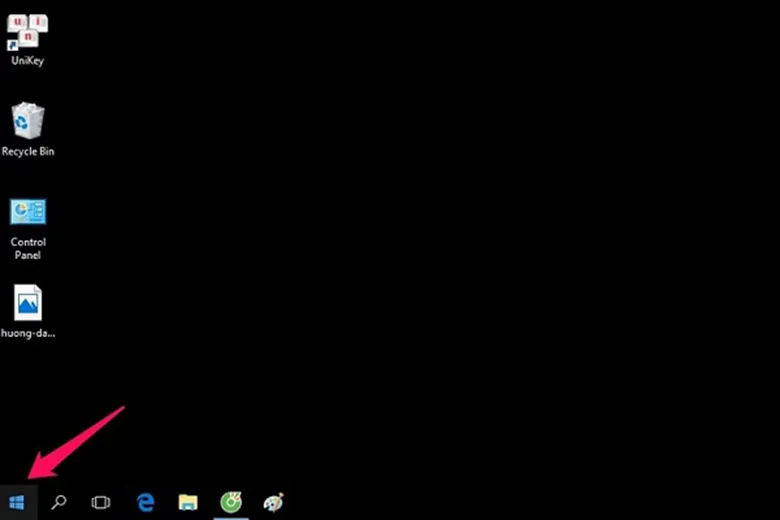Launch Microsoft Edge from the taskbar
The height and width of the screenshot is (520, 780).
tap(146, 502)
